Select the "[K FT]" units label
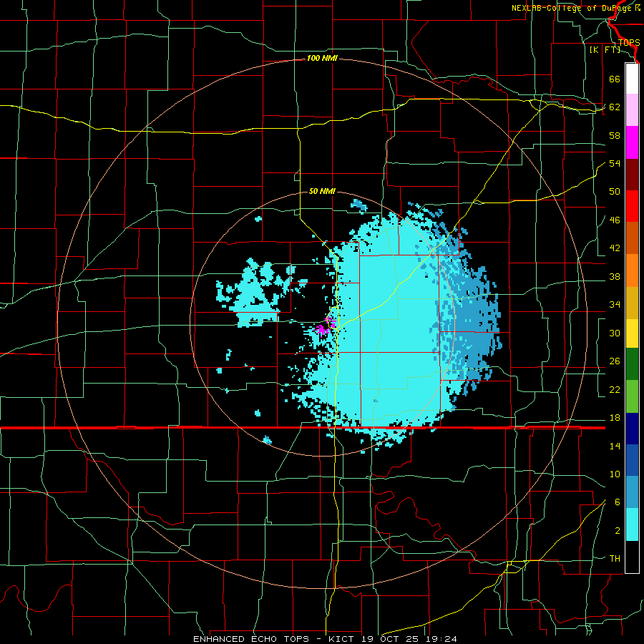644x644 pixels. (605, 49)
